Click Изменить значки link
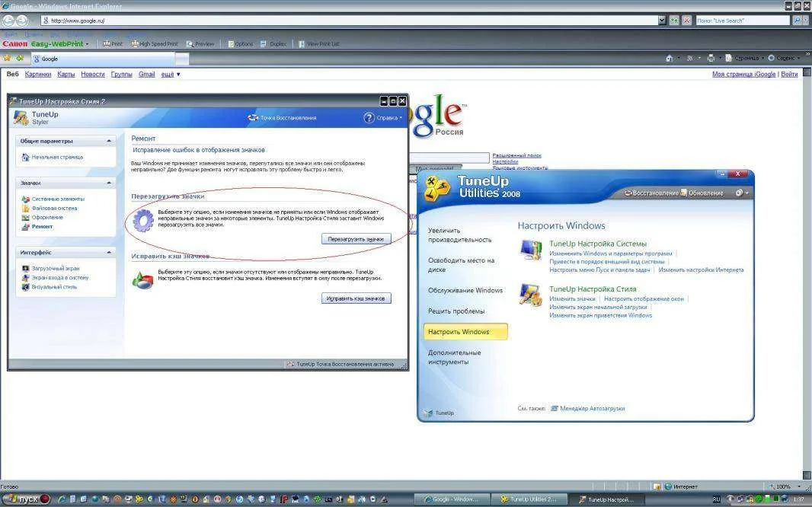The image size is (812, 507). pyautogui.click(x=572, y=298)
